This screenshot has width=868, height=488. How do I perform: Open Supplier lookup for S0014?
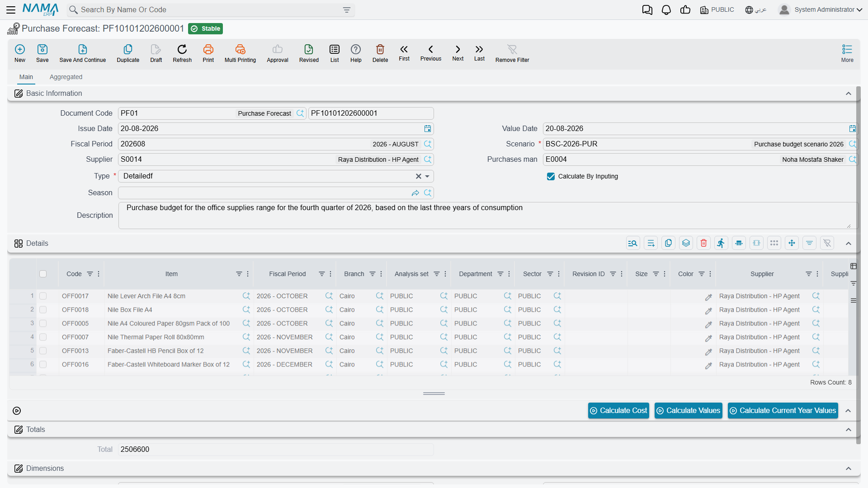click(428, 160)
